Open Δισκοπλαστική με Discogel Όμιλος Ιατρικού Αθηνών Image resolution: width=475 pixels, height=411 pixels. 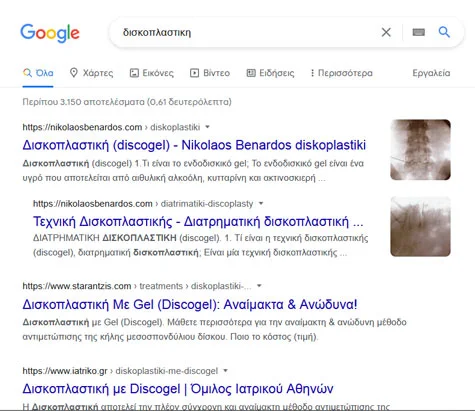178,389
